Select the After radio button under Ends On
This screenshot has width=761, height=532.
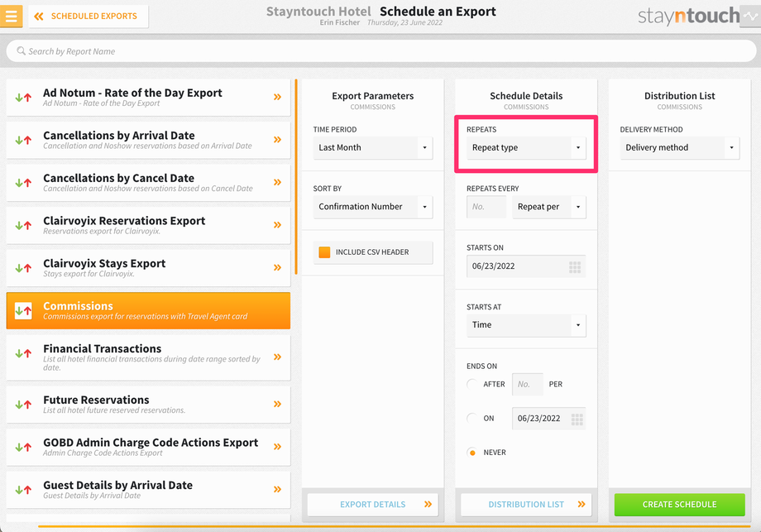point(471,385)
